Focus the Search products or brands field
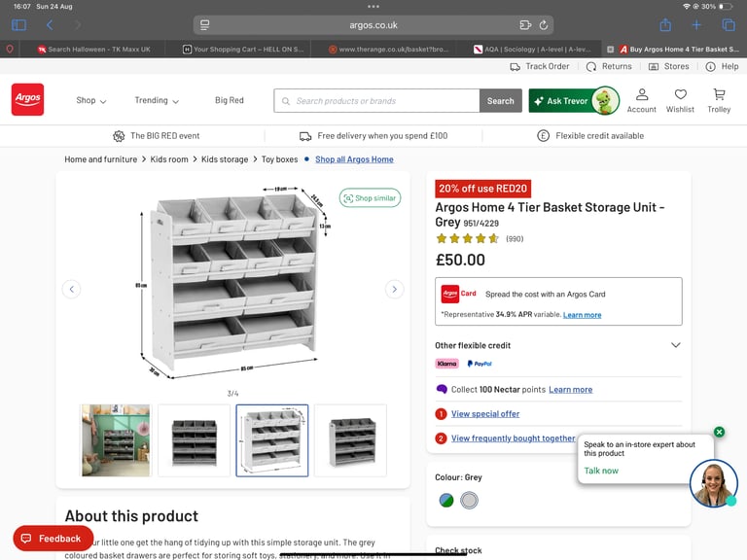Image resolution: width=747 pixels, height=560 pixels. pyautogui.click(x=376, y=101)
